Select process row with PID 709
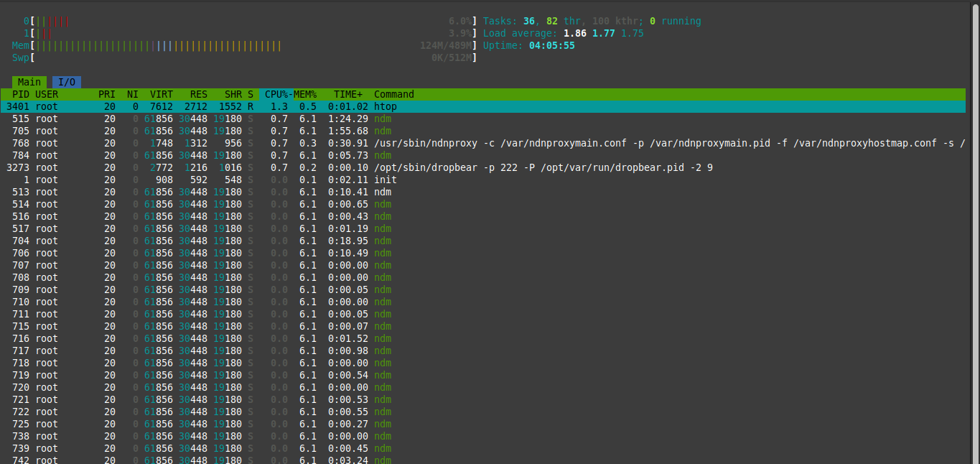Screen dimensions: 980x464 pyautogui.click(x=483, y=289)
